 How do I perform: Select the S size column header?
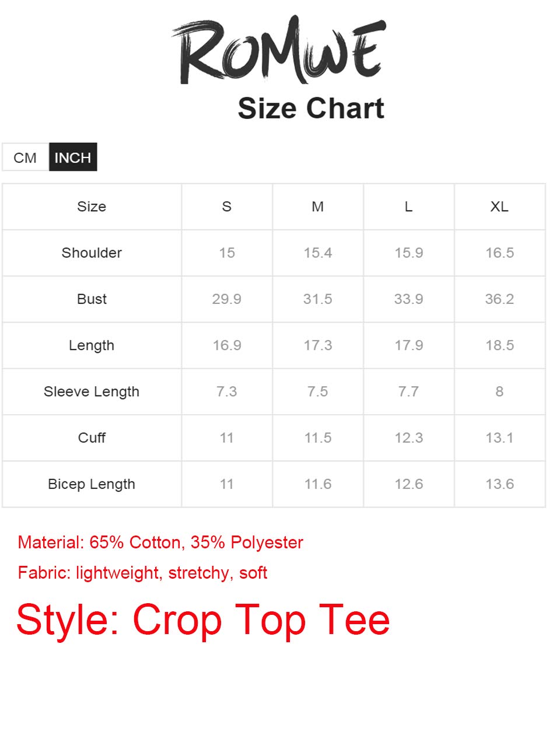pyautogui.click(x=227, y=206)
